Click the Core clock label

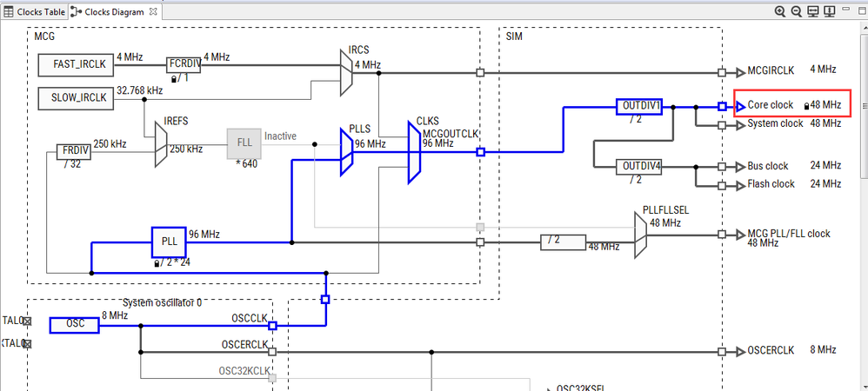click(x=770, y=105)
